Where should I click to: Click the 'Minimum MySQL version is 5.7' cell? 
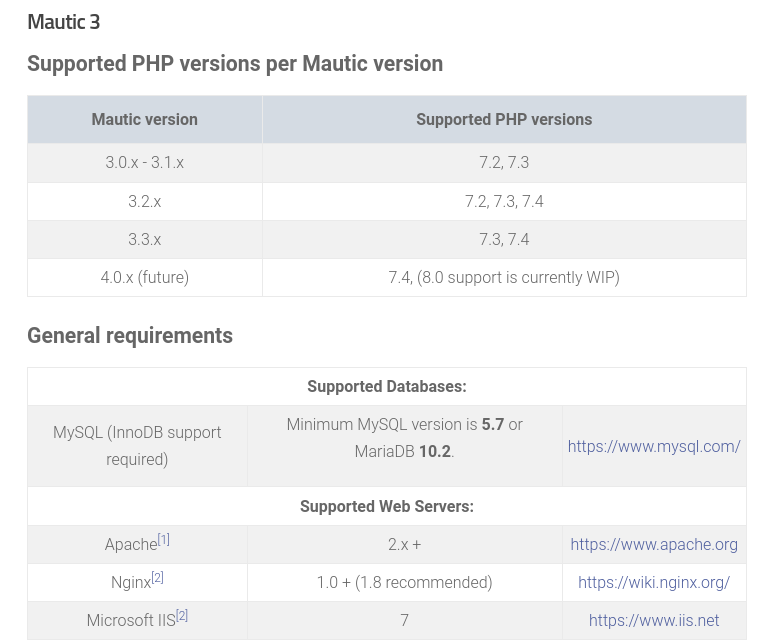[x=405, y=446]
